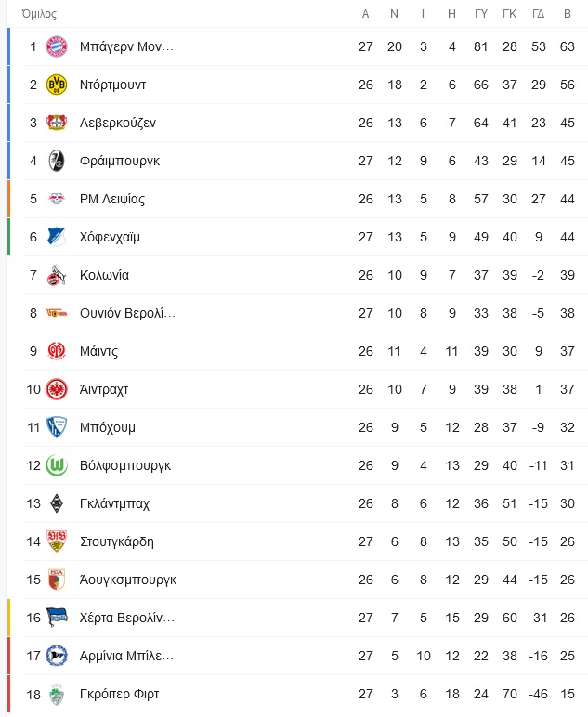Image resolution: width=588 pixels, height=717 pixels.
Task: Click the Bayer Leverkusen crest icon
Action: [x=57, y=123]
